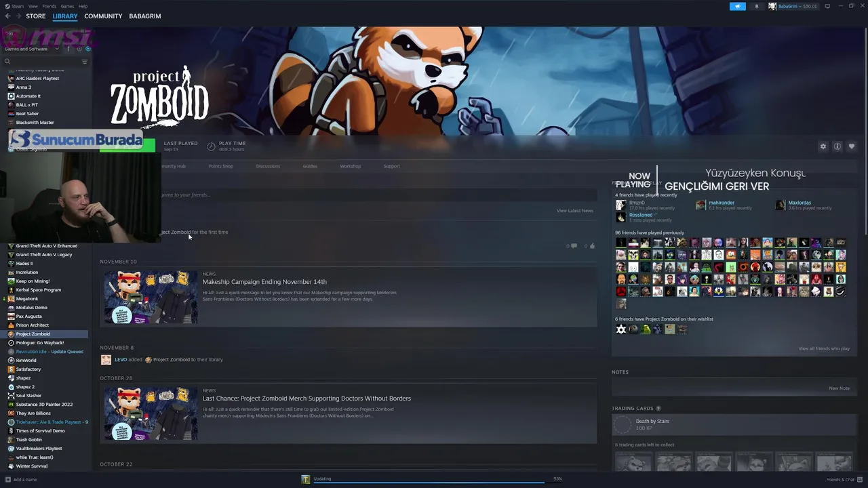Image resolution: width=868 pixels, height=488 pixels.
Task: Open the Support link
Action: [x=392, y=166]
